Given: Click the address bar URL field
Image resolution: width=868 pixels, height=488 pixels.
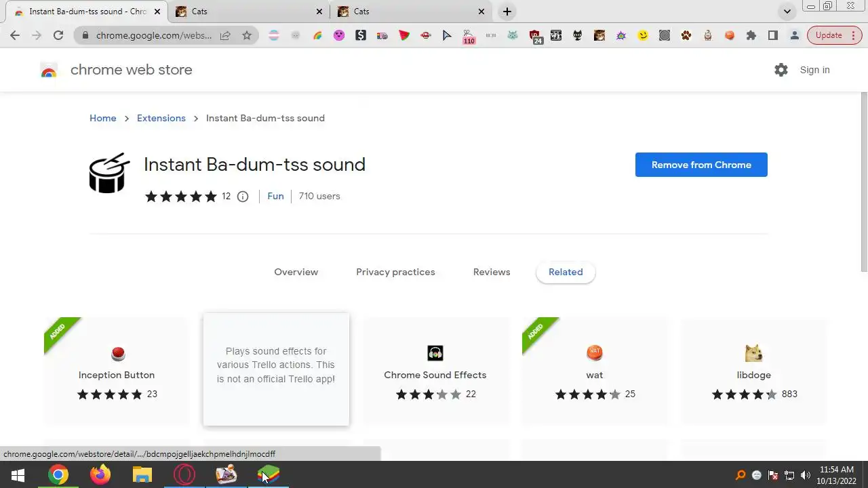Looking at the screenshot, I should tap(154, 35).
